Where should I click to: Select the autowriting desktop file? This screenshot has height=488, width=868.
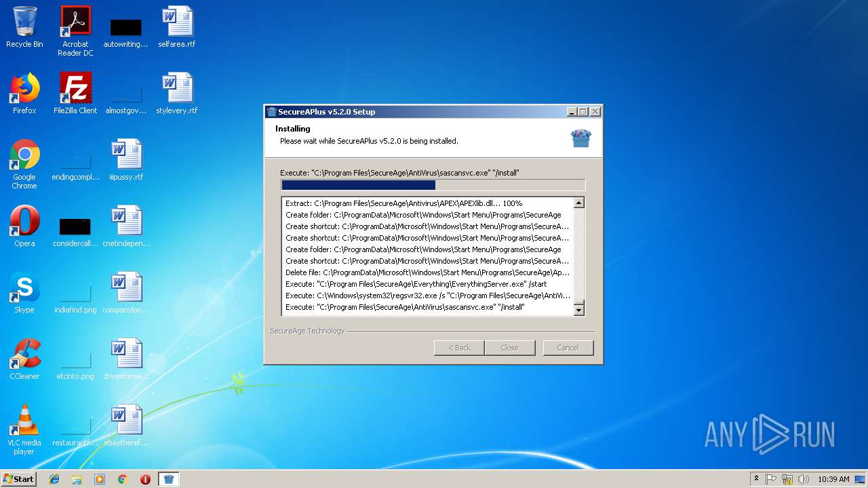pos(125,31)
